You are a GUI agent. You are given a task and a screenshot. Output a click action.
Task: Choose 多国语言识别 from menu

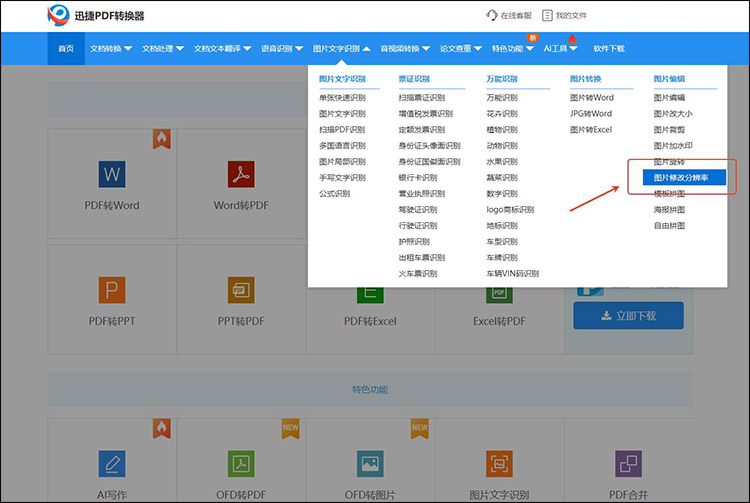[342, 145]
